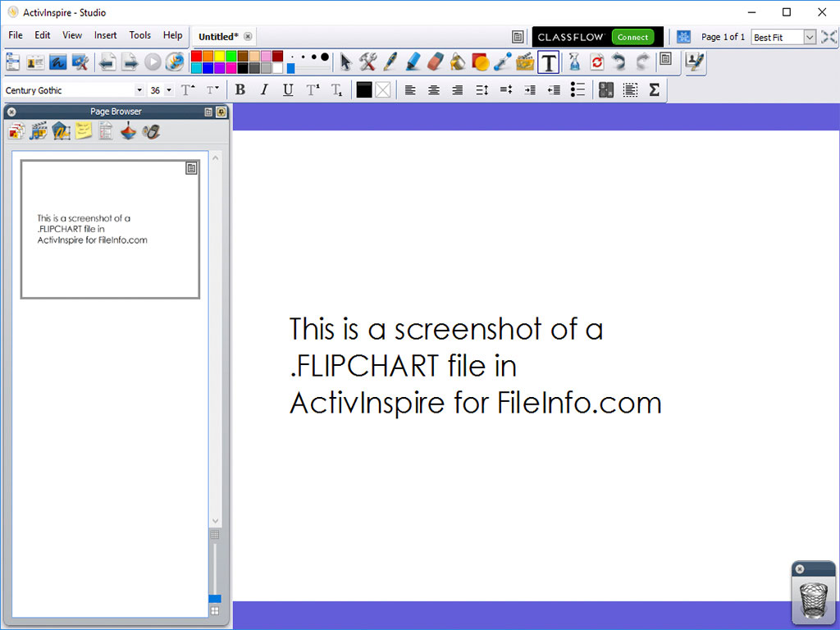Screen dimensions: 840x630
Task: Open the Action Browser spinning top icon
Action: 128,130
